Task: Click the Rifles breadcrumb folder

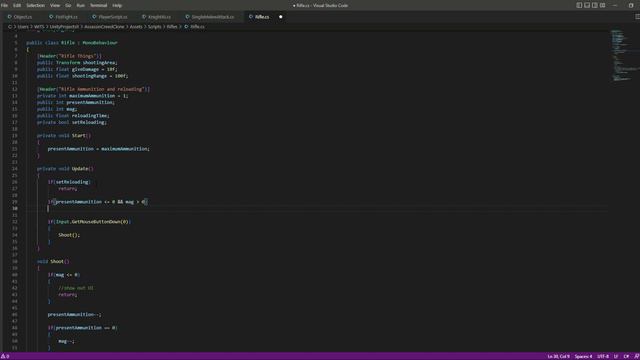Action: [x=172, y=27]
